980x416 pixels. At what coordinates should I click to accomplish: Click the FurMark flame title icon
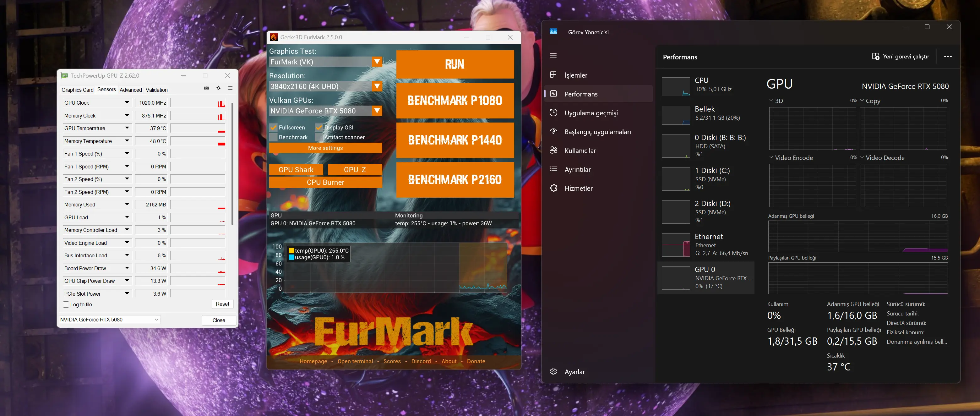(274, 37)
